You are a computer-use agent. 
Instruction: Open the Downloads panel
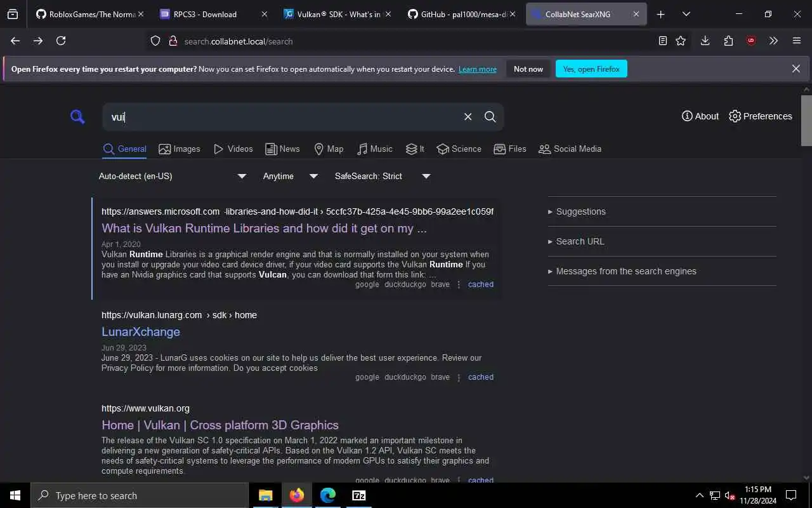point(705,41)
